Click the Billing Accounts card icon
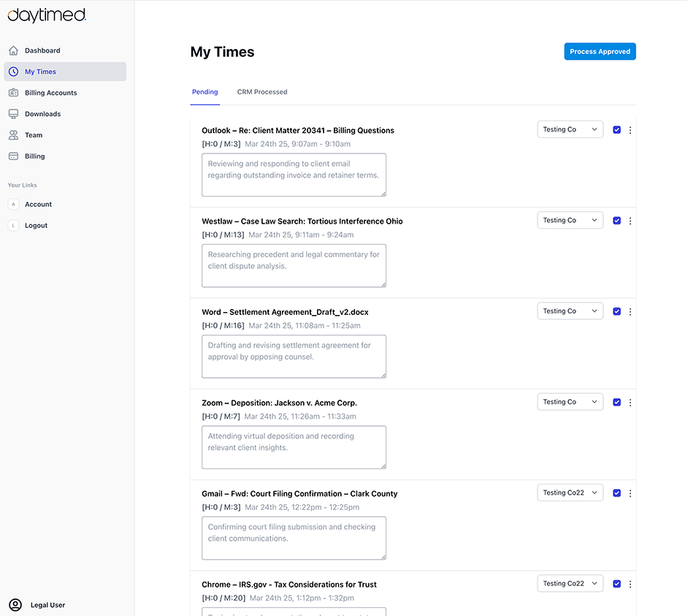The width and height of the screenshot is (688, 616). coord(14,93)
